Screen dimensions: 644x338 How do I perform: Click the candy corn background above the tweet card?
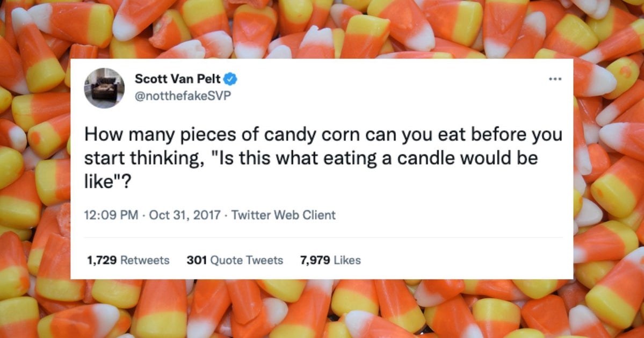(322, 29)
